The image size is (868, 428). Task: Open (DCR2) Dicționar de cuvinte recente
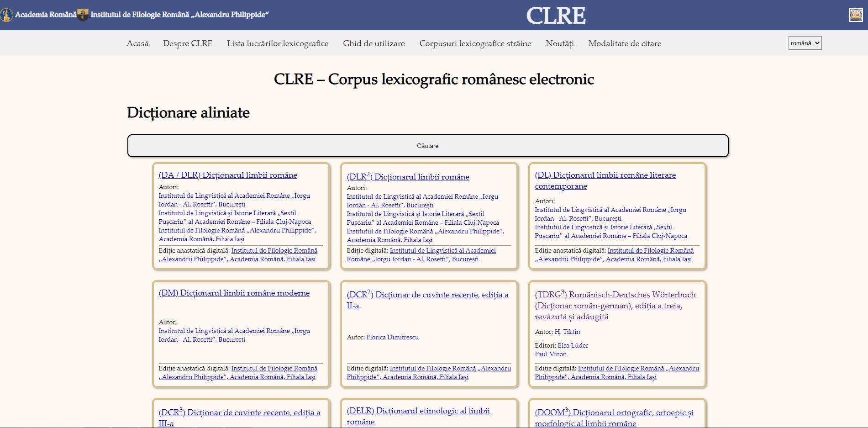427,300
